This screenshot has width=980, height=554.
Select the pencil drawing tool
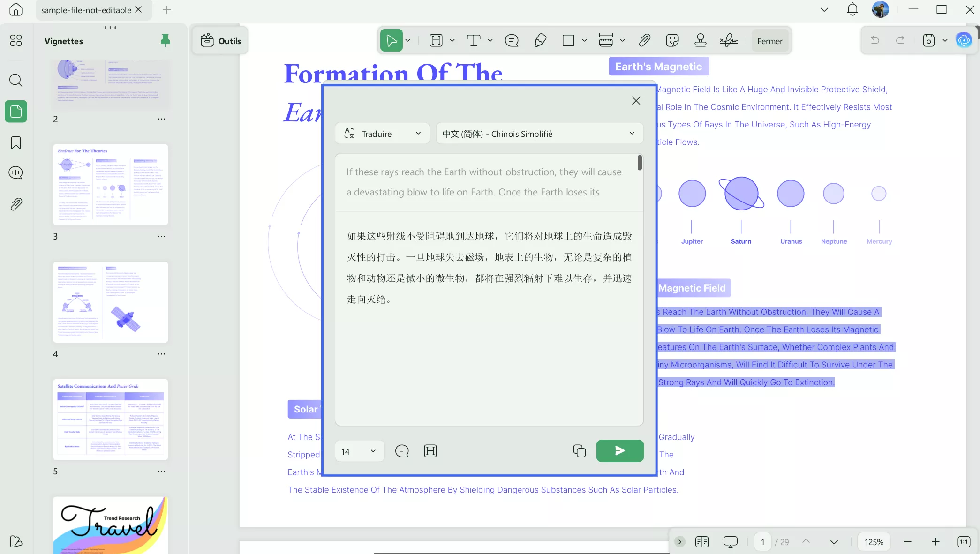[x=540, y=41]
